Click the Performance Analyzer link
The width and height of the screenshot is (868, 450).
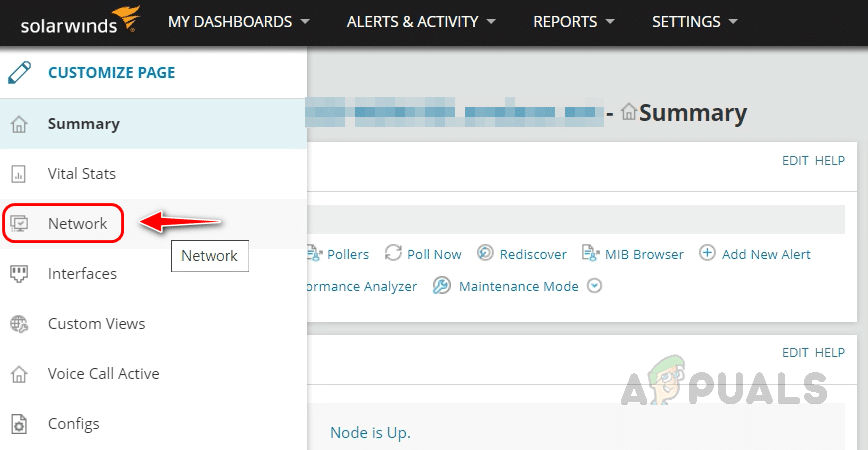point(363,286)
